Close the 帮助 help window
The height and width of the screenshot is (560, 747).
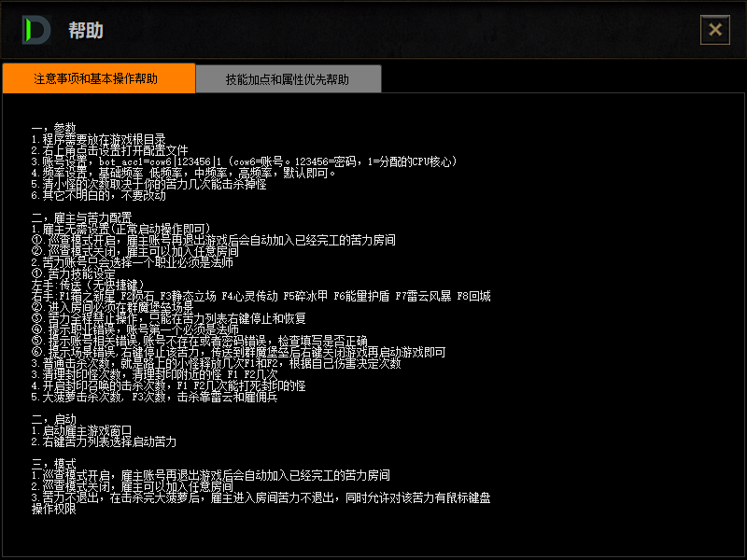pyautogui.click(x=715, y=30)
